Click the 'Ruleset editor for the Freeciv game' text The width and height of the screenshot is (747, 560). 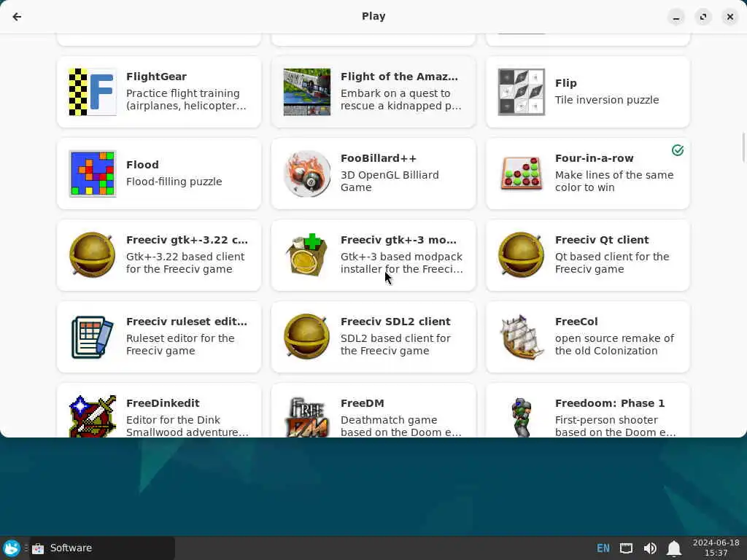click(180, 345)
